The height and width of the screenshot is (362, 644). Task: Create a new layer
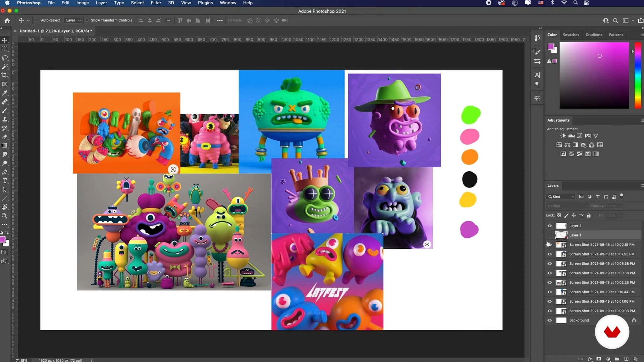point(626,359)
